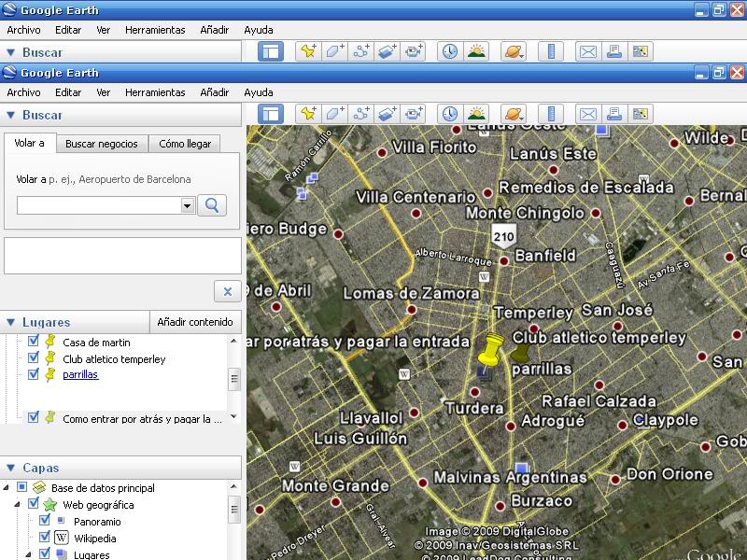The image size is (747, 560).
Task: Toggle the Como entrar por atrás checkbox
Action: (x=34, y=417)
